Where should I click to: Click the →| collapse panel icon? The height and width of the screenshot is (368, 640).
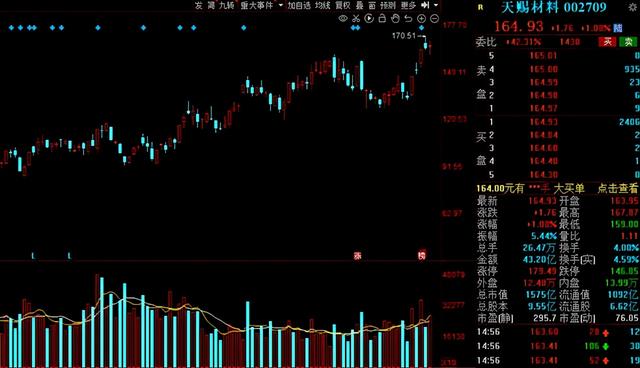[x=425, y=5]
